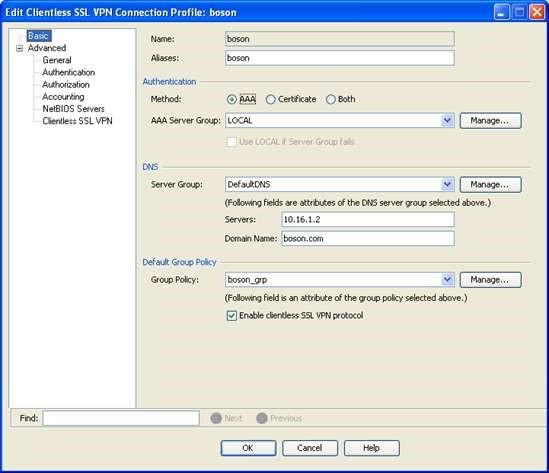Screen dimensions: 549x473
Task: Open the AAA Server Group dropdown
Action: (447, 121)
